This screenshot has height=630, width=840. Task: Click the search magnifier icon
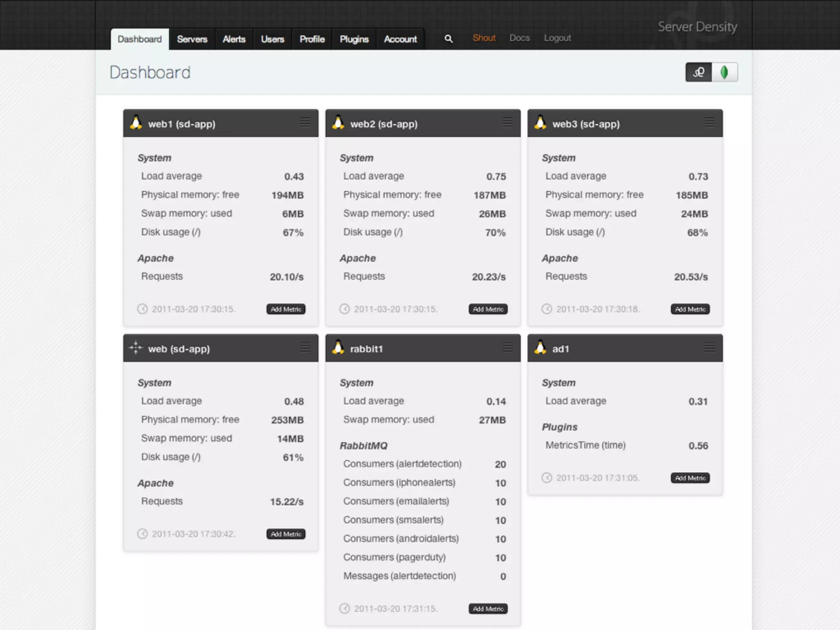click(448, 39)
